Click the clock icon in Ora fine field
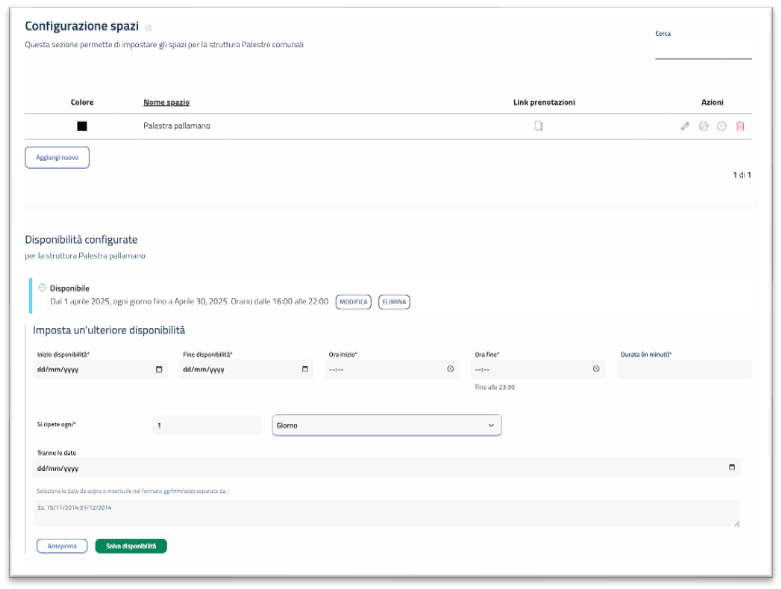Viewport: 781px width, 589px height. click(x=596, y=369)
